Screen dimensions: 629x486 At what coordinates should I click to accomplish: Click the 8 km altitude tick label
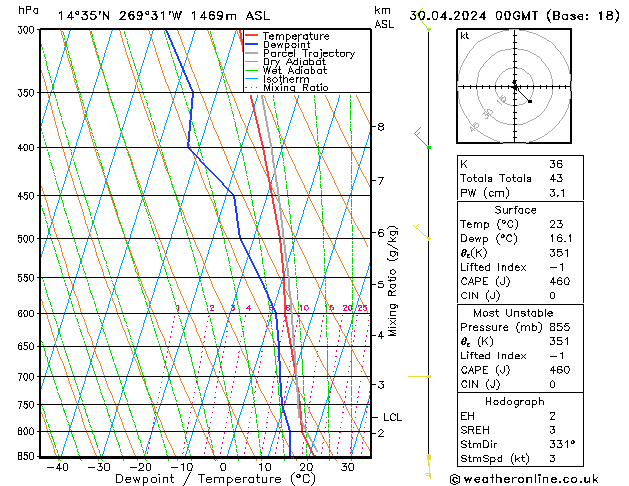point(381,127)
